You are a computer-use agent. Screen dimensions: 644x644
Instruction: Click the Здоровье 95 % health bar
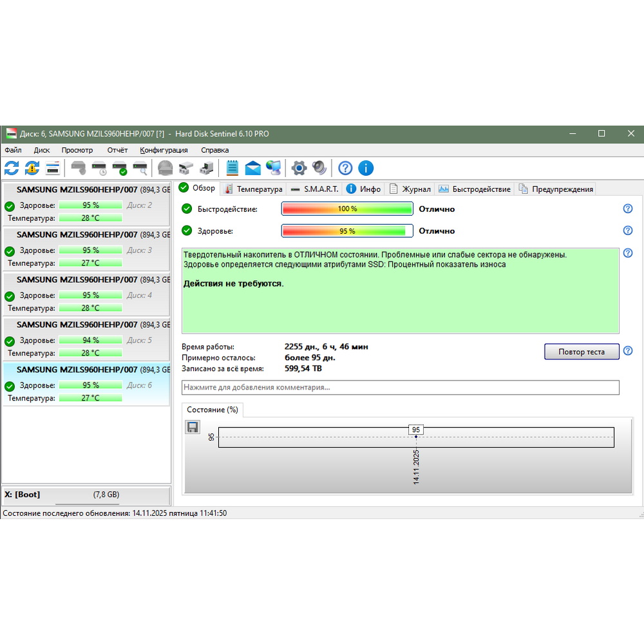(x=347, y=231)
